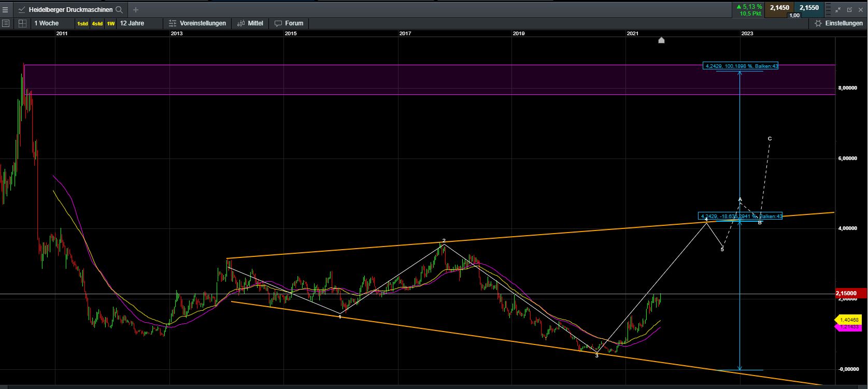
Task: Switch to the 4std timeframe
Action: click(x=97, y=23)
